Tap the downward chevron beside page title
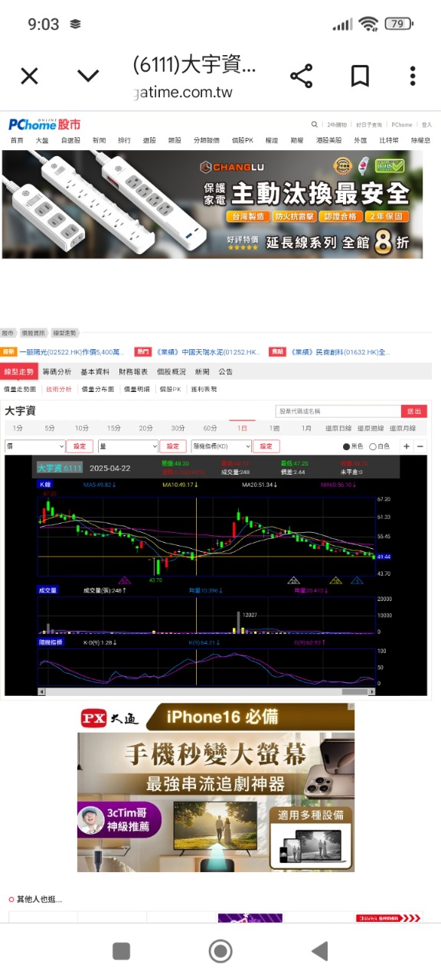The height and width of the screenshot is (980, 441). tap(88, 76)
